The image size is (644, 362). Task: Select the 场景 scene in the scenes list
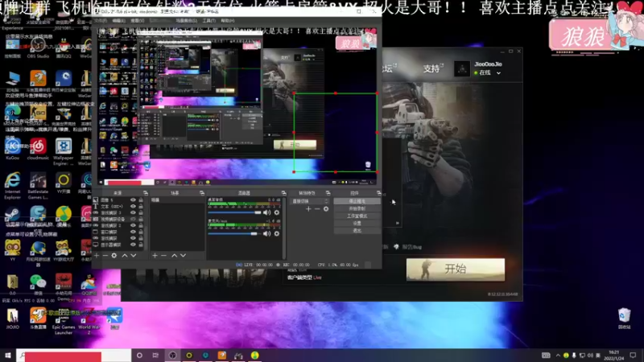click(177, 200)
